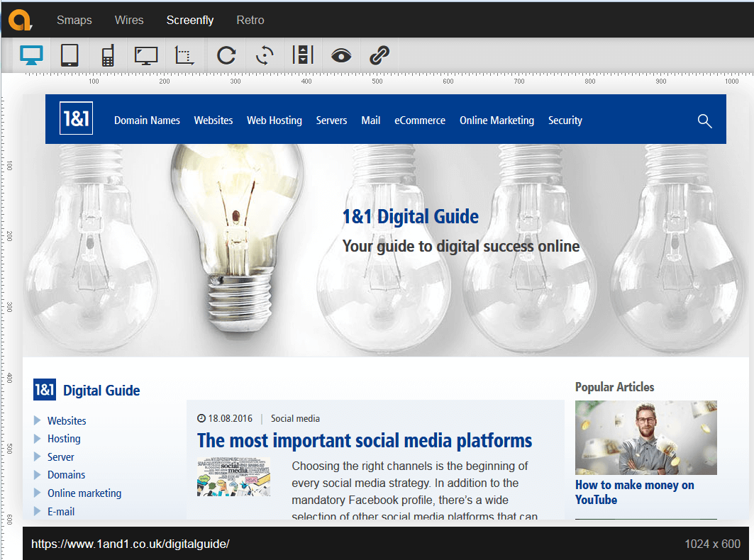Choose the custom screen size icon
Image resolution: width=754 pixels, height=560 pixels.
tap(184, 55)
